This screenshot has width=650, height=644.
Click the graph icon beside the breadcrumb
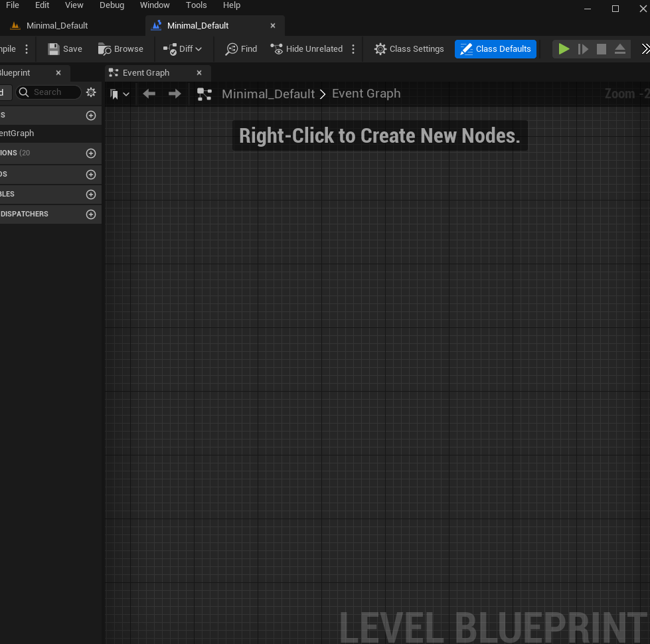(x=204, y=94)
